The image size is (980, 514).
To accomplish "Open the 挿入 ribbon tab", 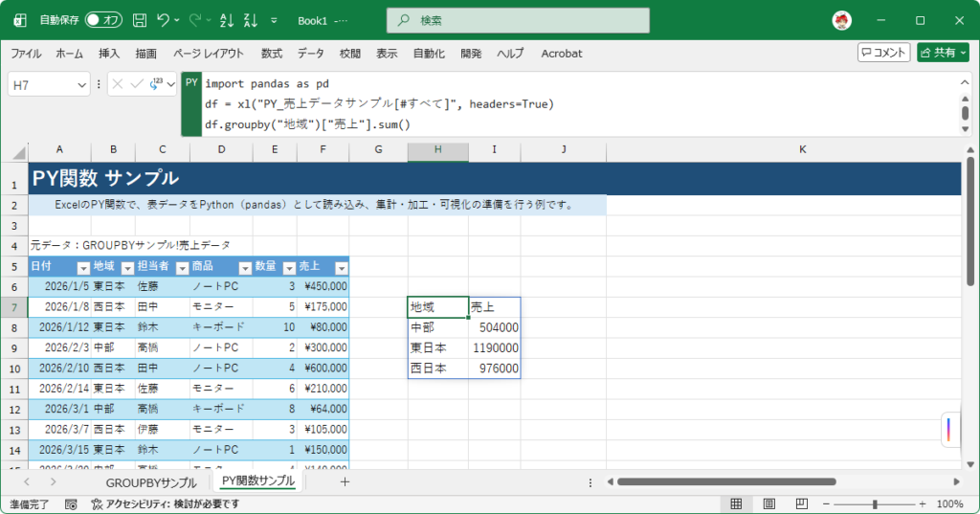I will (109, 54).
